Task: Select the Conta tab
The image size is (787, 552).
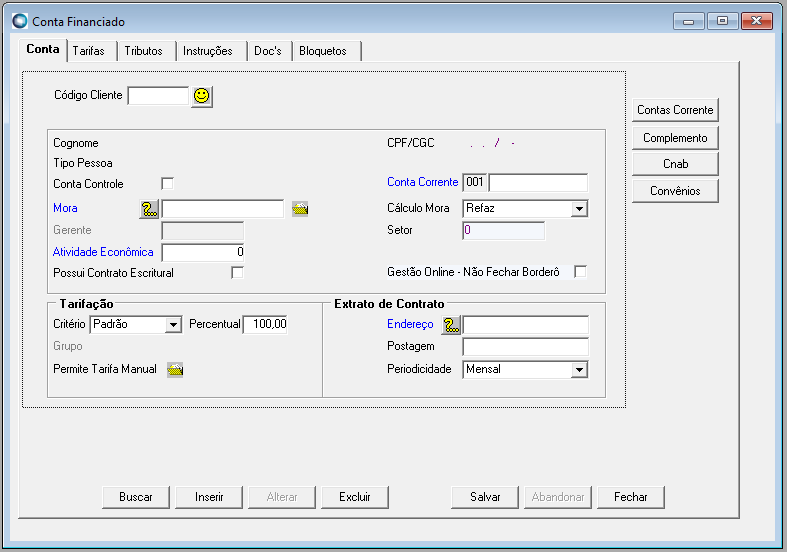Action: (43, 49)
